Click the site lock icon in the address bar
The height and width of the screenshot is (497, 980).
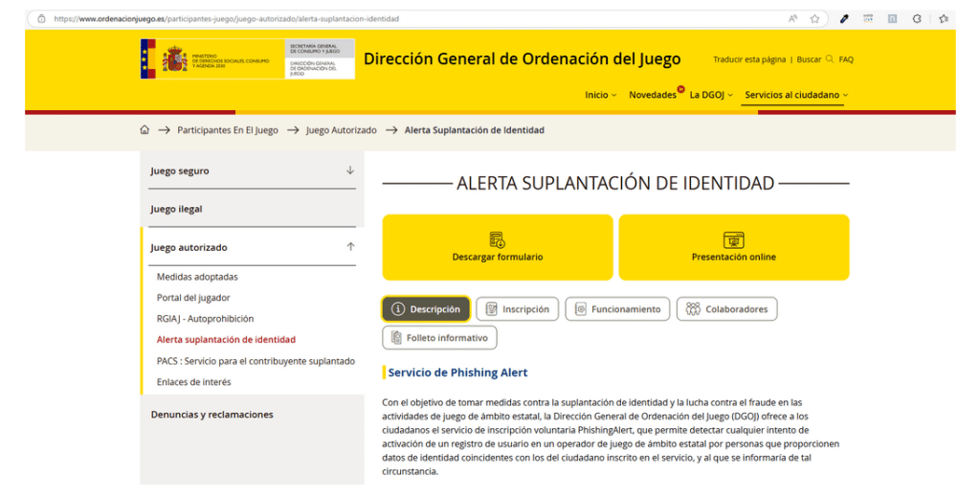[41, 18]
